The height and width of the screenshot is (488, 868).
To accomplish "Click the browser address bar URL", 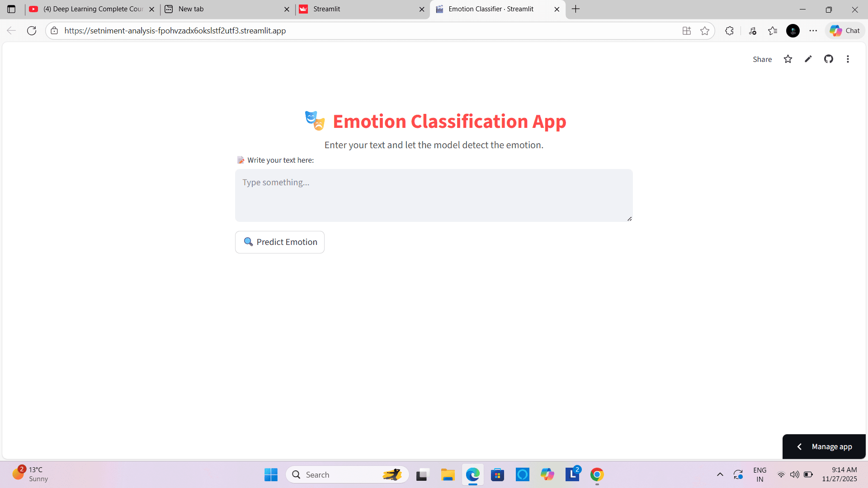I will 175,31.
